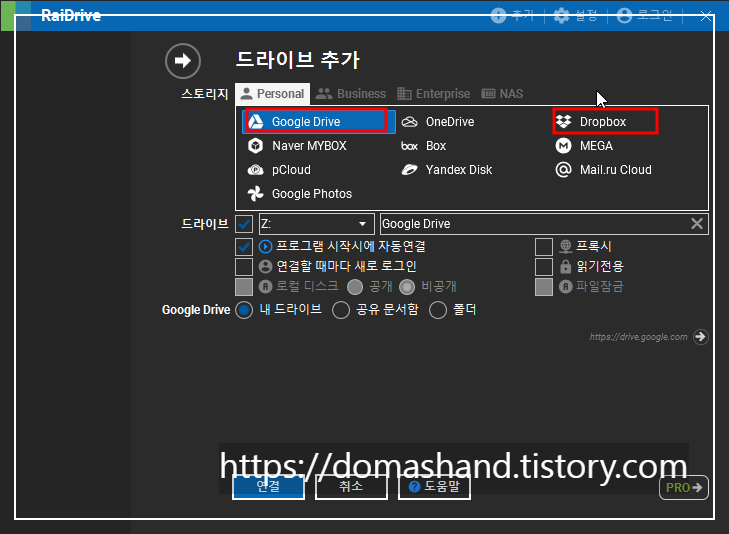Select 내 드라이브 radio button

click(x=245, y=310)
